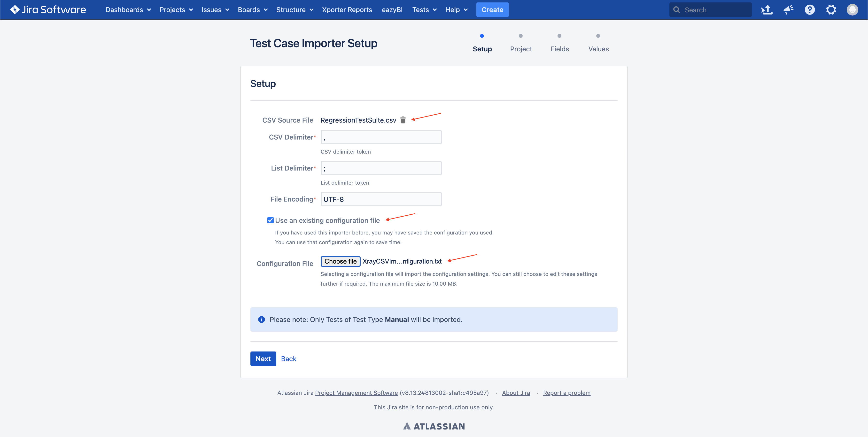This screenshot has width=868, height=437.
Task: Select the Project wizard step
Action: pyautogui.click(x=521, y=43)
